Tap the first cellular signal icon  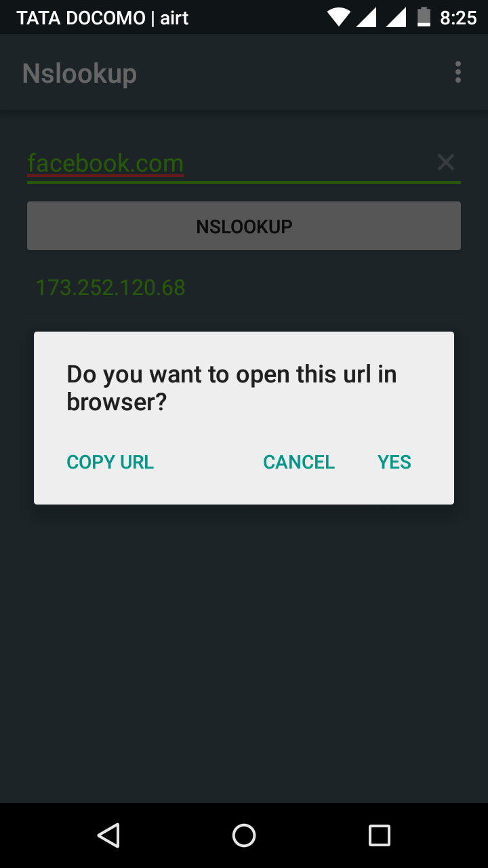[367, 17]
